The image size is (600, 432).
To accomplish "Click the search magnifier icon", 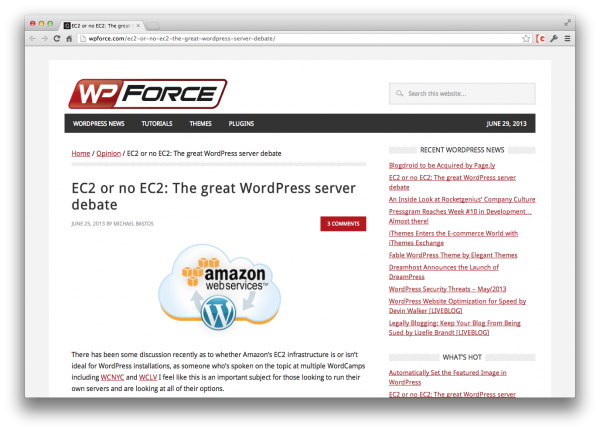I will (399, 93).
